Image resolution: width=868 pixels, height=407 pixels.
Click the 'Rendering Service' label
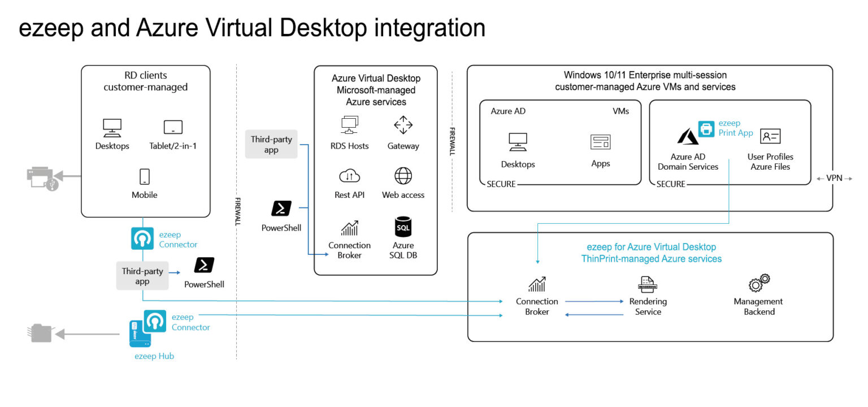648,306
